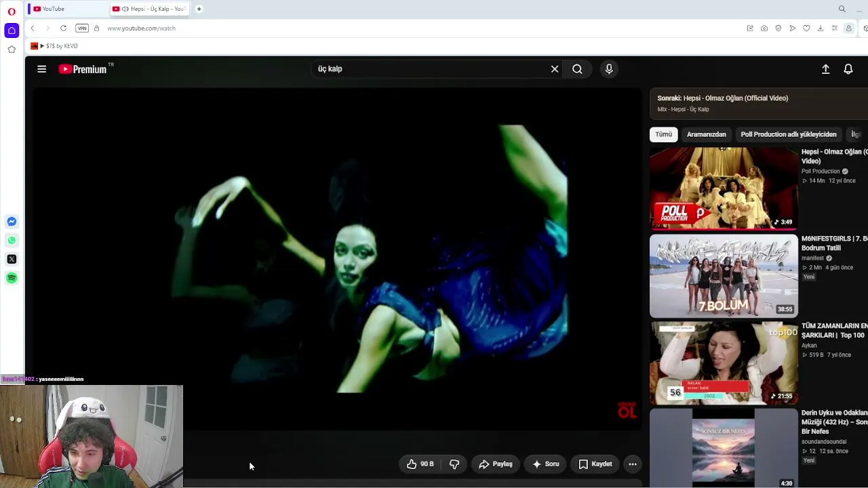The height and width of the screenshot is (488, 868).
Task: Open the 'manifest' channel name
Action: point(812,258)
